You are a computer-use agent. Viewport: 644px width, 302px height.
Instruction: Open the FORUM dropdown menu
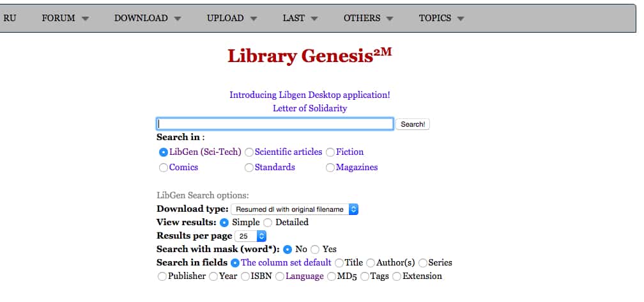pos(65,19)
